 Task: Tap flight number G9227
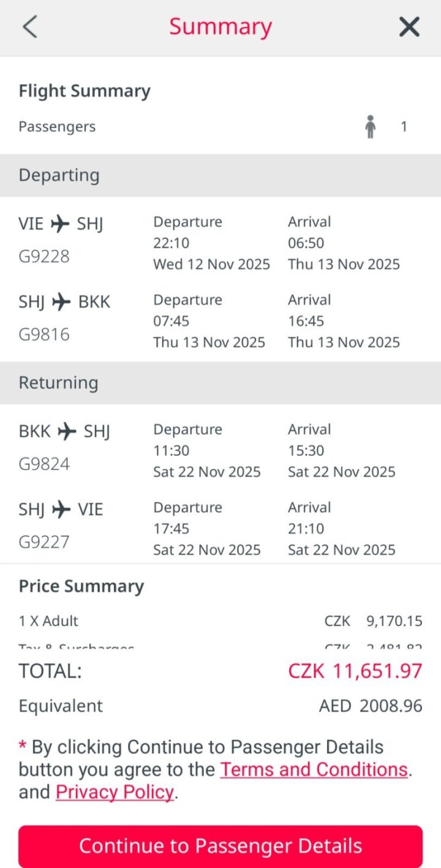click(x=44, y=542)
